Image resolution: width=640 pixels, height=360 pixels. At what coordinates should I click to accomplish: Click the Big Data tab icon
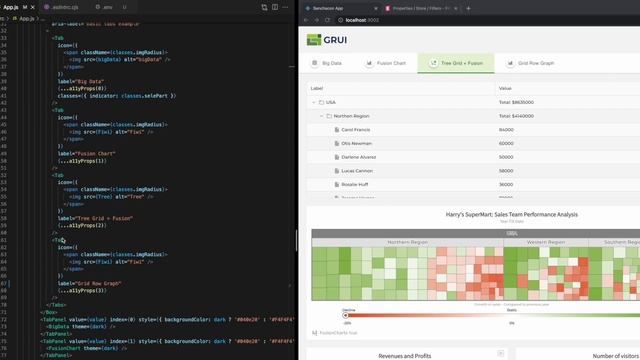[315, 63]
